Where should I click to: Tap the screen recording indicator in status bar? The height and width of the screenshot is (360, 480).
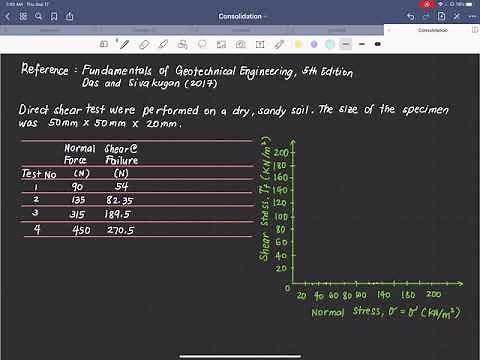pyautogui.click(x=426, y=4)
